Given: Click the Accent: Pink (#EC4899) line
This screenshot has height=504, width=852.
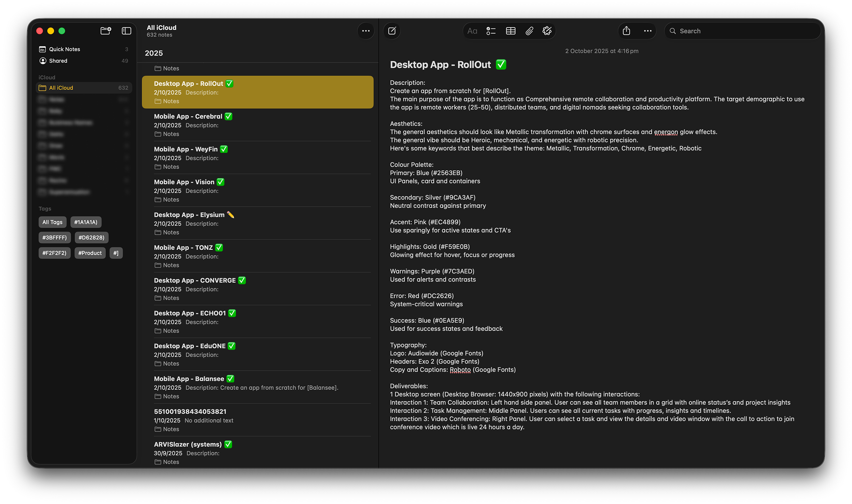Looking at the screenshot, I should click(x=425, y=222).
